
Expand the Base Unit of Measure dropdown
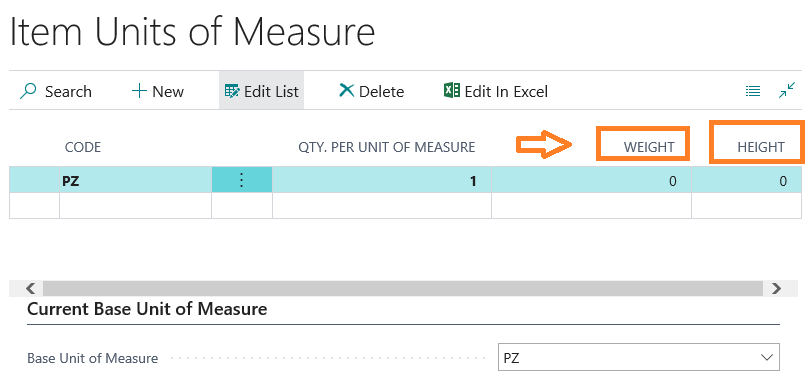(x=767, y=357)
